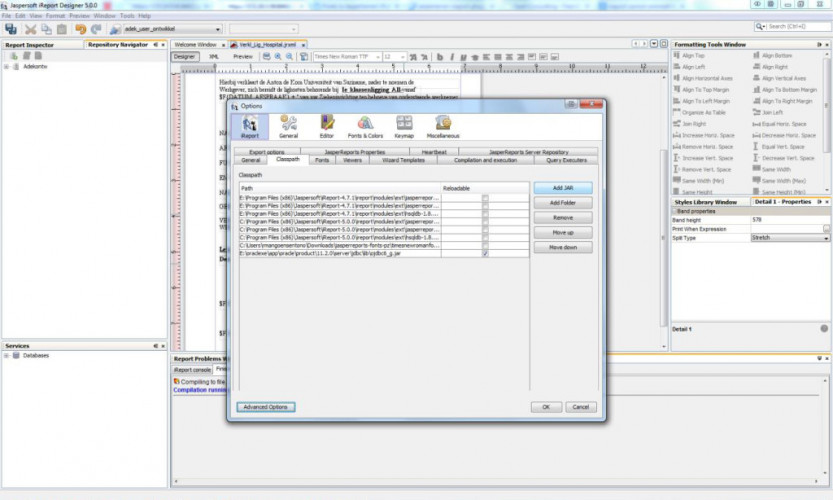Click the Add JAR button
Viewport: 833px width, 500px height.
tap(563, 188)
